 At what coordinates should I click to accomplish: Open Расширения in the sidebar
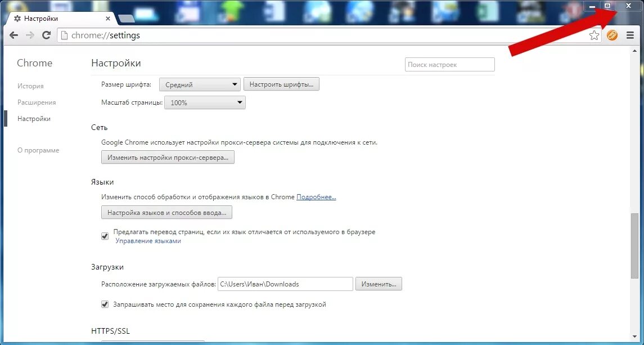click(37, 102)
